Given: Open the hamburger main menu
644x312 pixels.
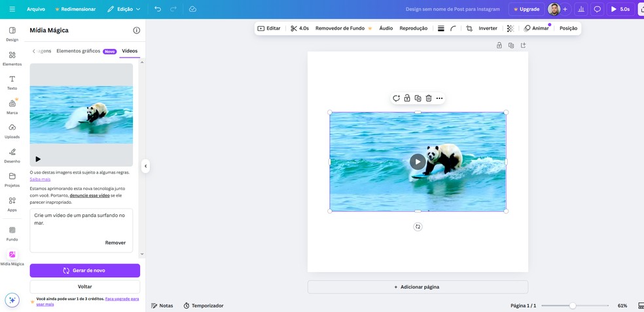Looking at the screenshot, I should (12, 9).
